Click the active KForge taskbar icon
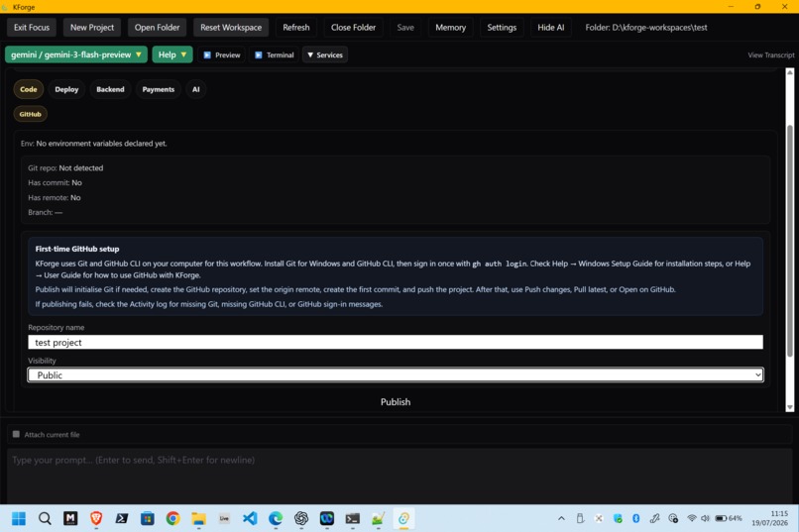Viewport: 799px width, 532px height. [x=403, y=518]
